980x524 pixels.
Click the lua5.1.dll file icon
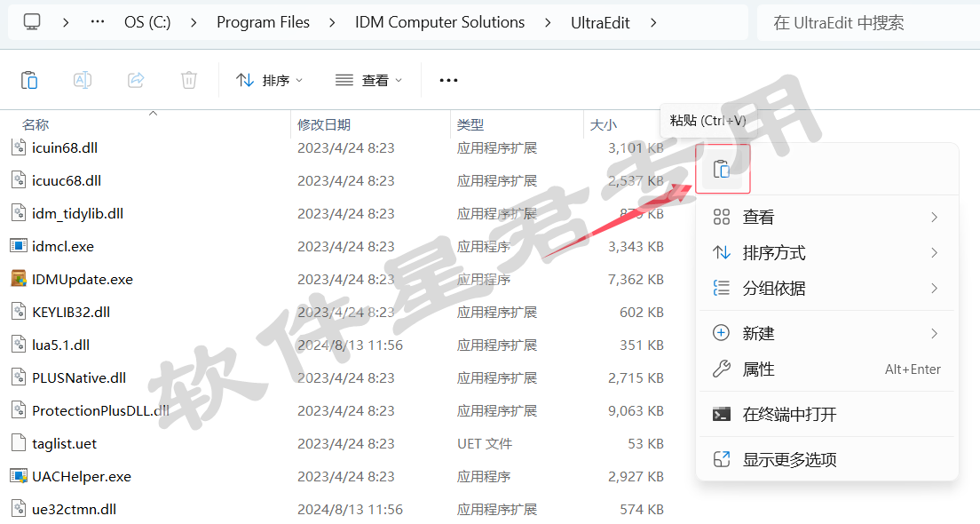[19, 344]
